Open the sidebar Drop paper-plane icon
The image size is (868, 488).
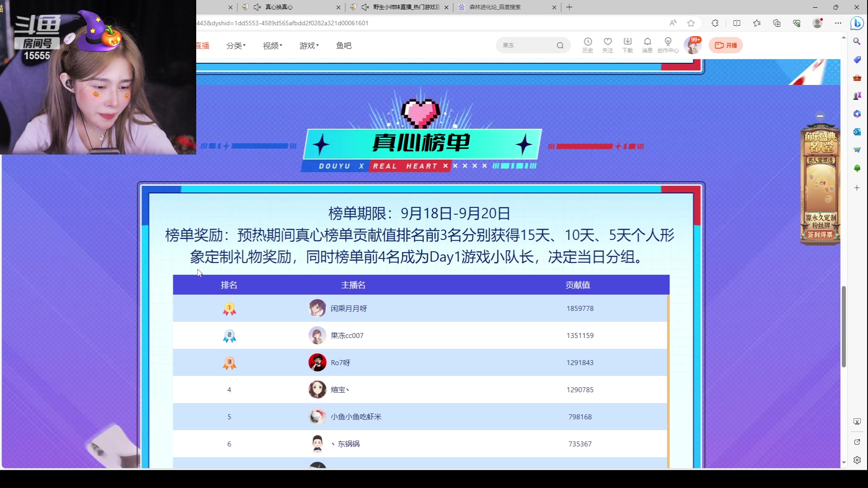pyautogui.click(x=857, y=150)
